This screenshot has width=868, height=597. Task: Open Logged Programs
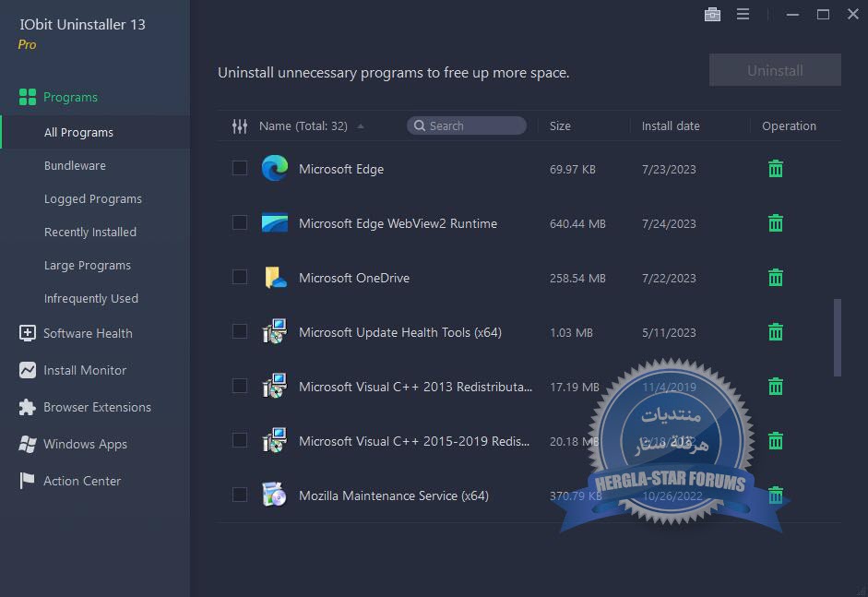tap(92, 198)
